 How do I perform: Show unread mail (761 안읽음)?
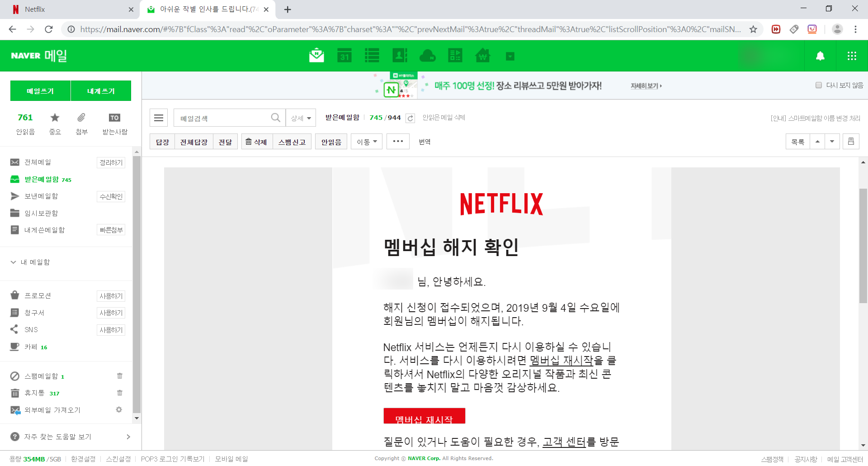point(25,124)
